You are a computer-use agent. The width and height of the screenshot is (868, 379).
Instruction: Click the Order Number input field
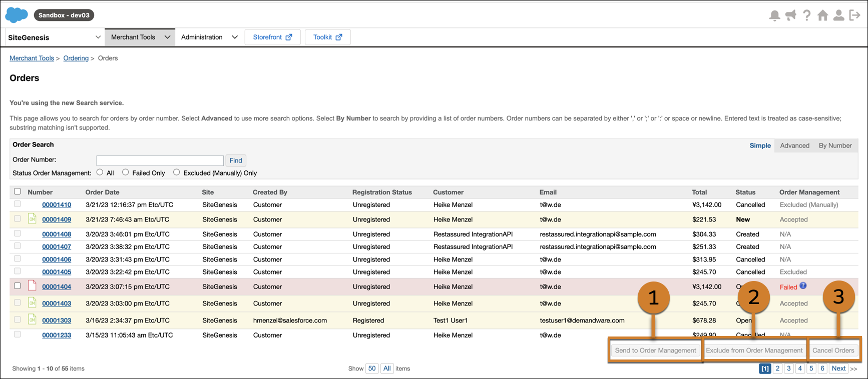pos(160,160)
